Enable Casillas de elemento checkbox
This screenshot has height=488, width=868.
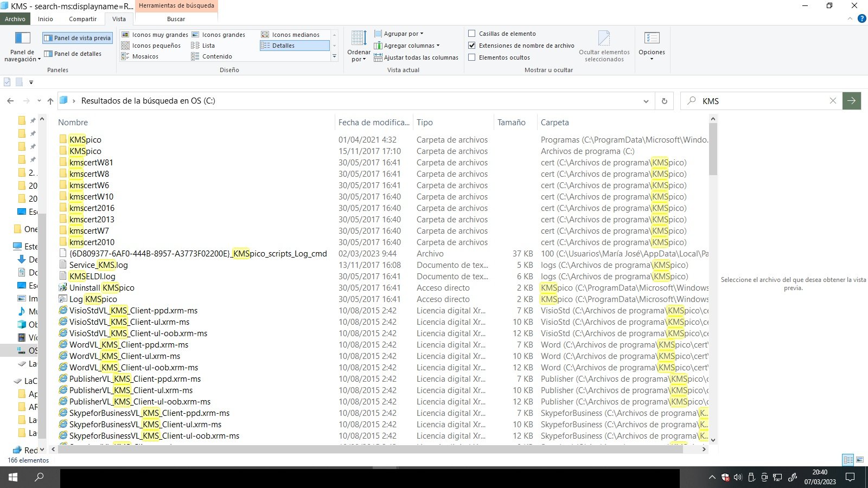click(x=472, y=34)
